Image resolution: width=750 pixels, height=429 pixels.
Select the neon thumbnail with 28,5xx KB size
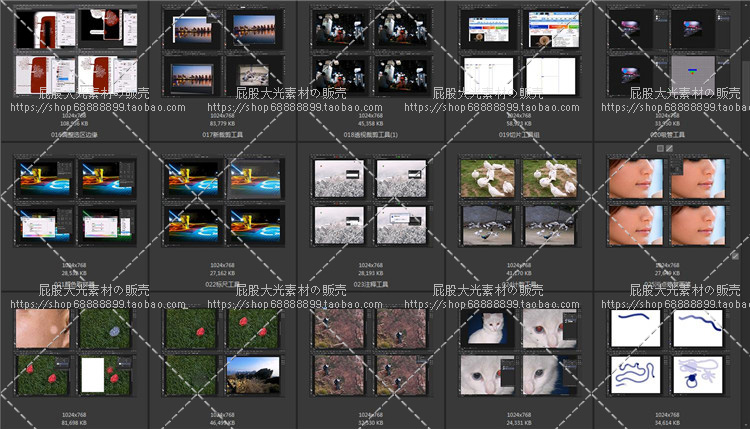click(x=76, y=202)
